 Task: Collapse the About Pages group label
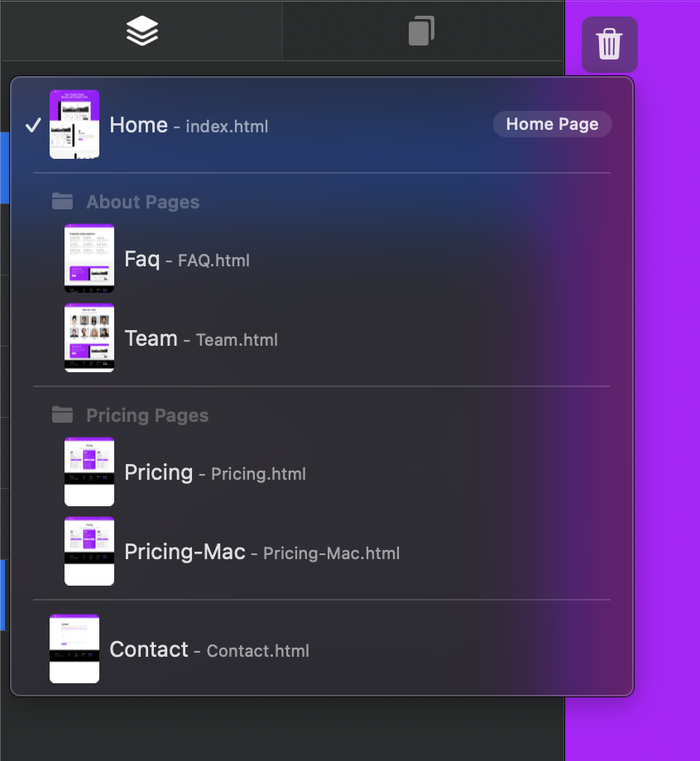pyautogui.click(x=142, y=202)
